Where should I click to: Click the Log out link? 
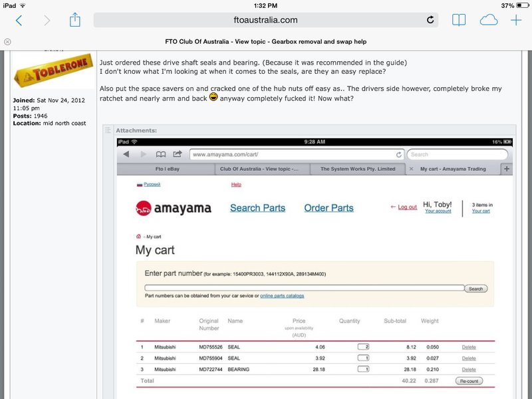[407, 207]
